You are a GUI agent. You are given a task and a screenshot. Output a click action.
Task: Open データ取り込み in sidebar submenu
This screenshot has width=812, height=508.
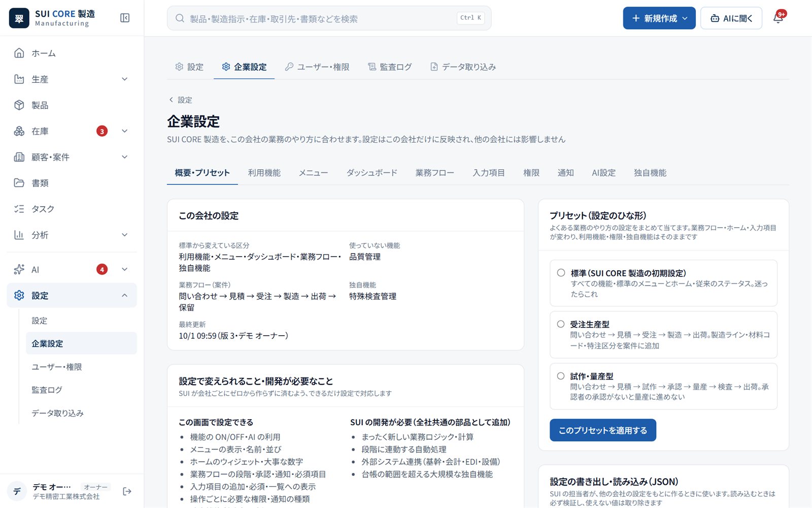(x=81, y=413)
